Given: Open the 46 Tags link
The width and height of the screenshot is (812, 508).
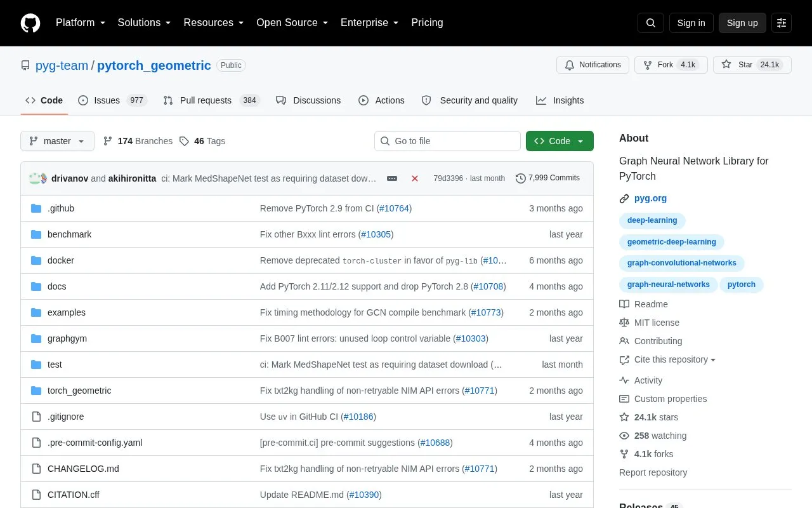Looking at the screenshot, I should (202, 141).
